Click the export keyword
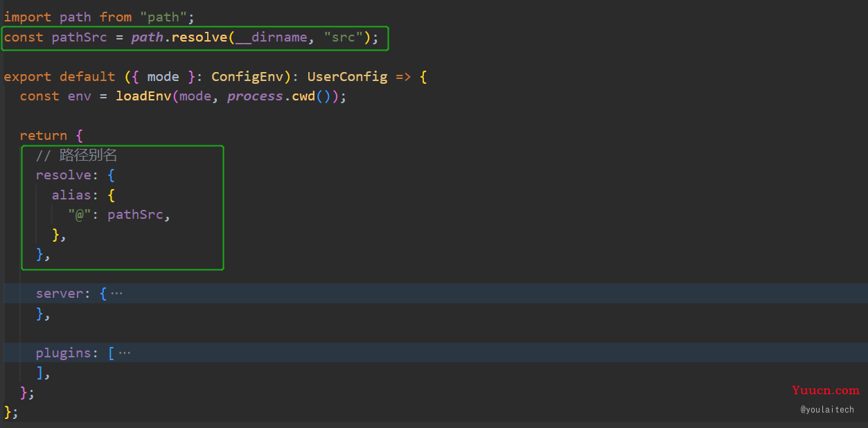Viewport: 868px width, 428px height. tap(28, 77)
